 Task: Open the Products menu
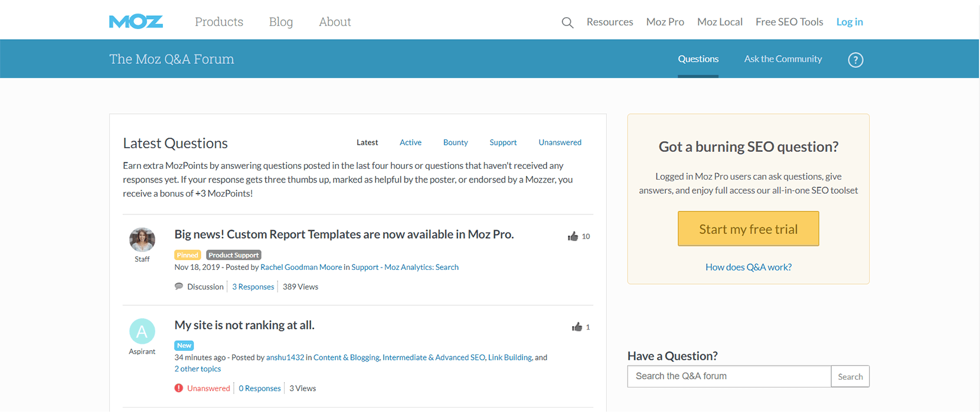pyautogui.click(x=219, y=22)
